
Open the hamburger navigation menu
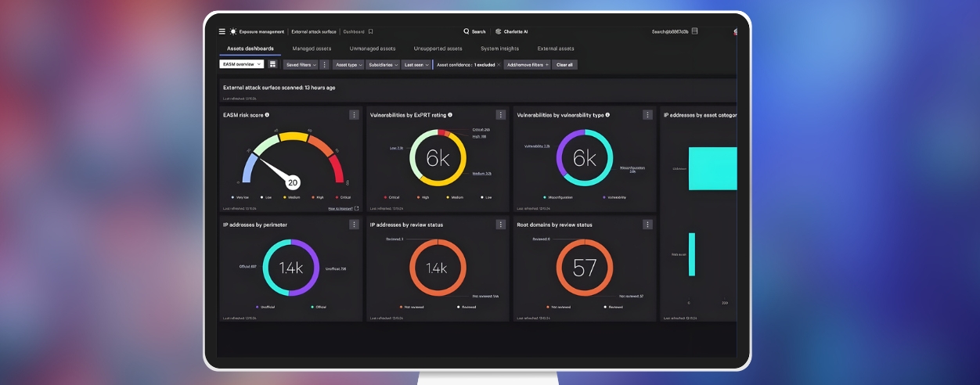point(222,31)
